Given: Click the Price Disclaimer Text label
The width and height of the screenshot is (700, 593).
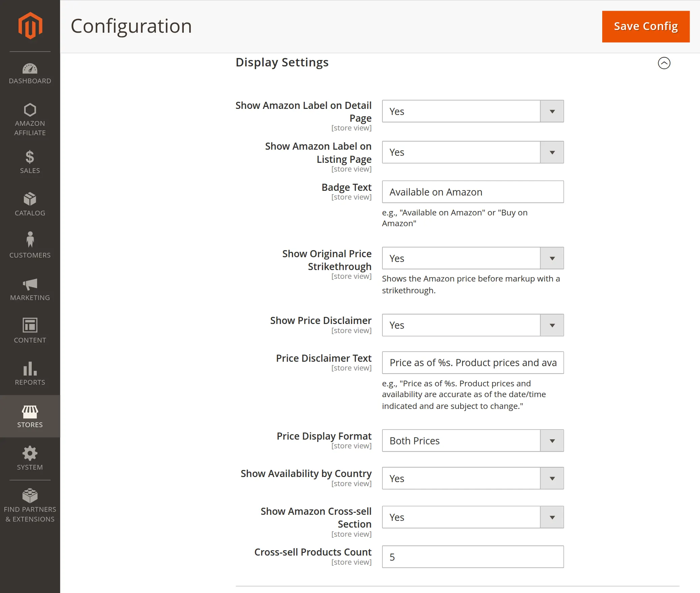Looking at the screenshot, I should tap(324, 358).
